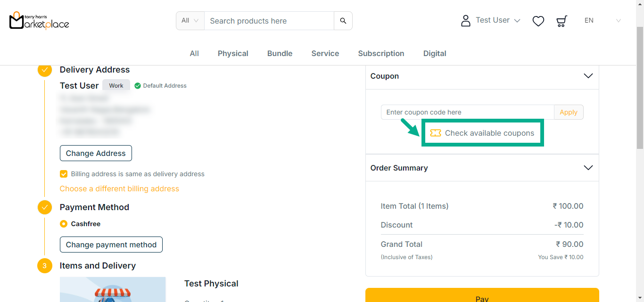Uncheck billing address same as delivery
644x302 pixels.
pyautogui.click(x=64, y=174)
